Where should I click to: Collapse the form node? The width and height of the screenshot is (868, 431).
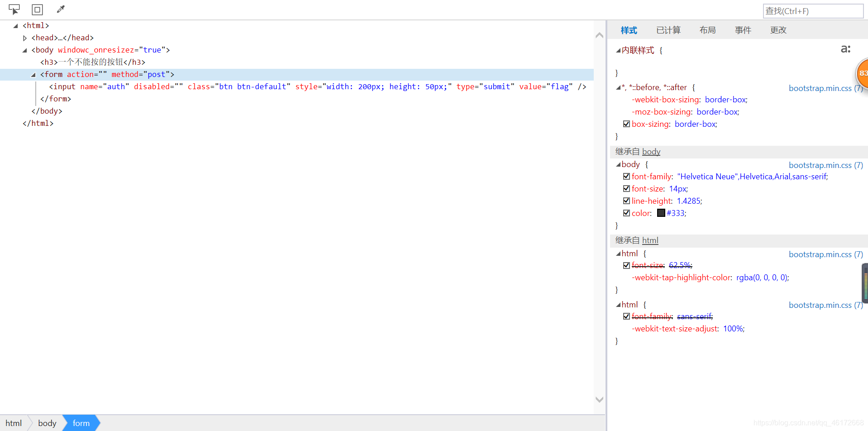[33, 75]
